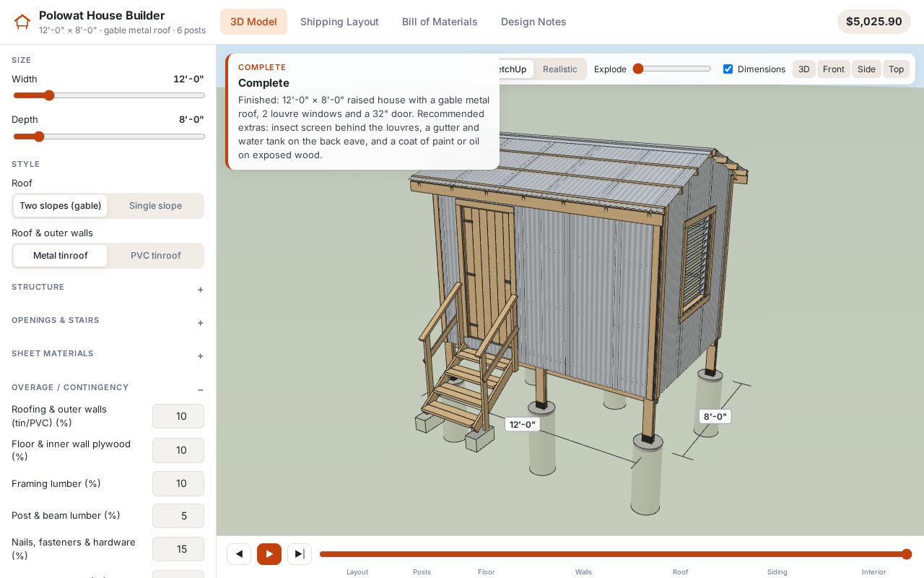
Task: Jump to the Walls timeline marker
Action: 583,571
